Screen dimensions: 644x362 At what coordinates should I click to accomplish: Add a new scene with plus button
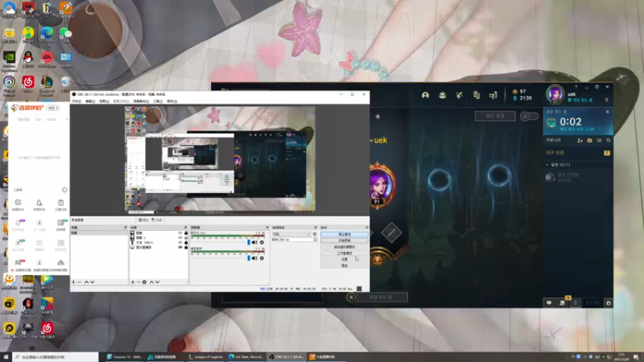coord(73,282)
